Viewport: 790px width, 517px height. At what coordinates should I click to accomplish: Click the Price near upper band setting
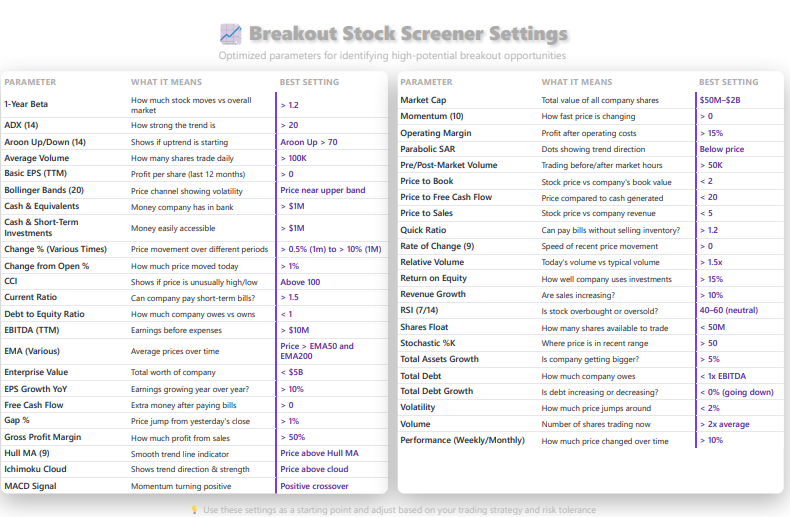(323, 190)
